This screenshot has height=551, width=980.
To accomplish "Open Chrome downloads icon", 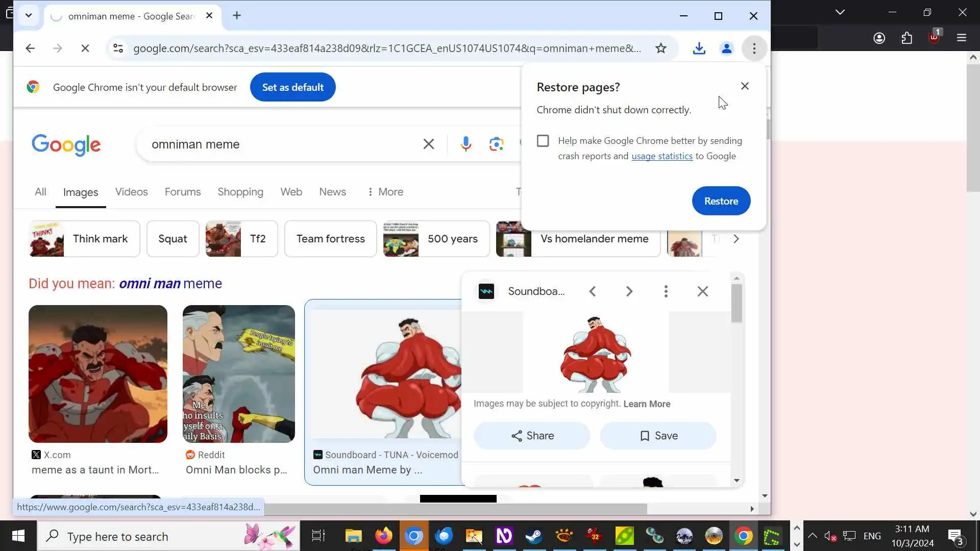I will click(699, 48).
